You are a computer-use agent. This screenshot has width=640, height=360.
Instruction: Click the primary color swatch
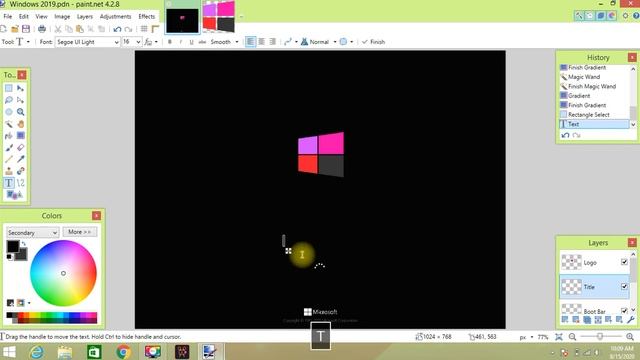click(x=12, y=246)
